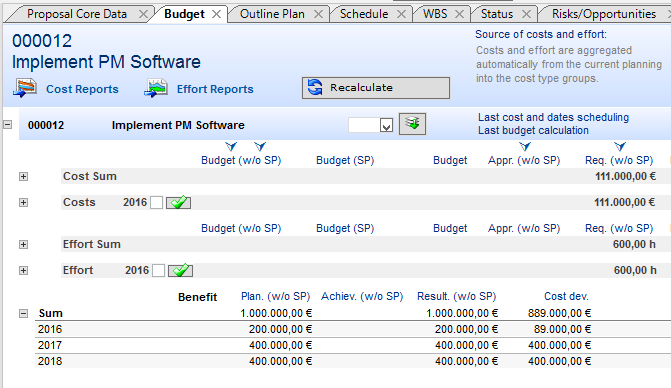Click Effort Sum value 600,00 h

tap(634, 244)
